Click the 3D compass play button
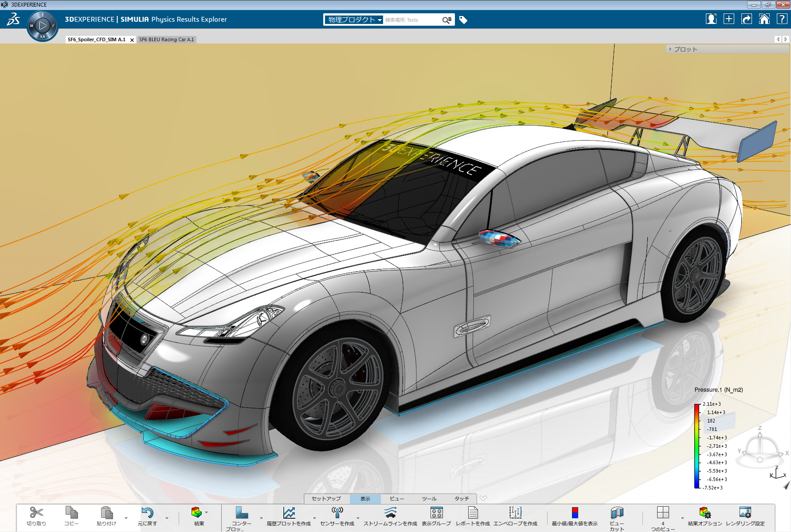This screenshot has height=532, width=791. [x=43, y=26]
